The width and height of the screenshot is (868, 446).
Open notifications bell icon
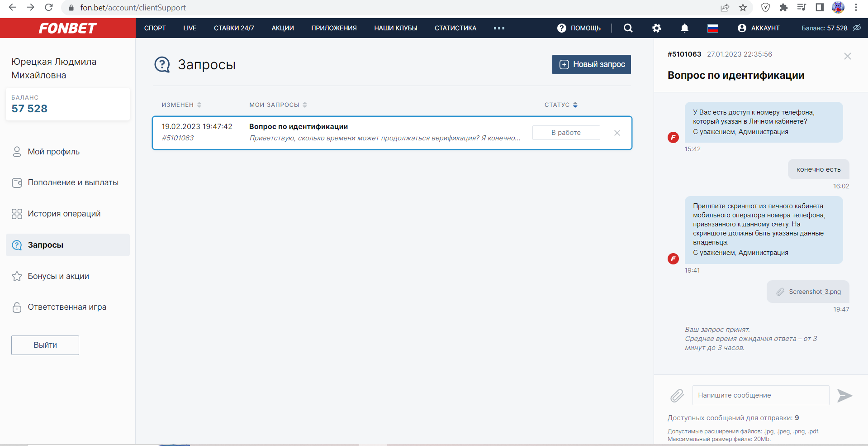tap(684, 28)
